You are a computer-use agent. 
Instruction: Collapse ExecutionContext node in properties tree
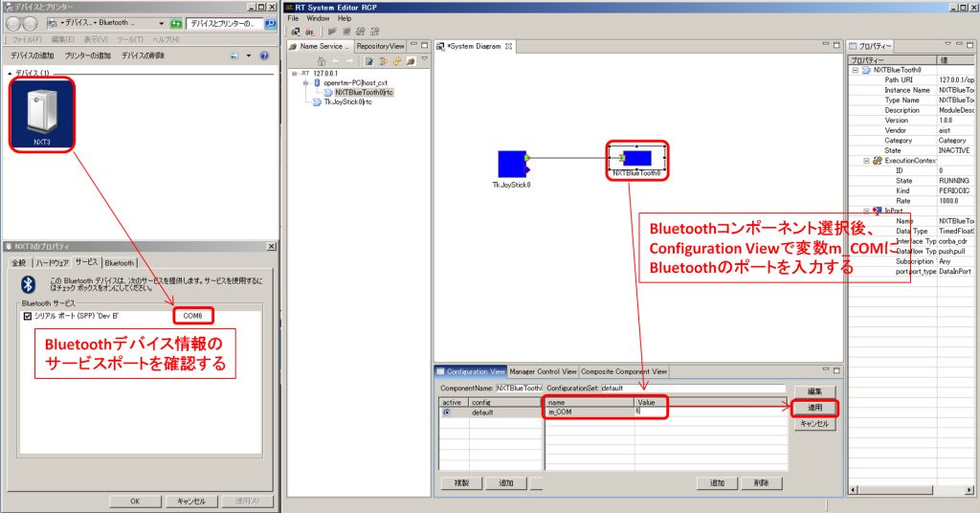click(x=866, y=161)
